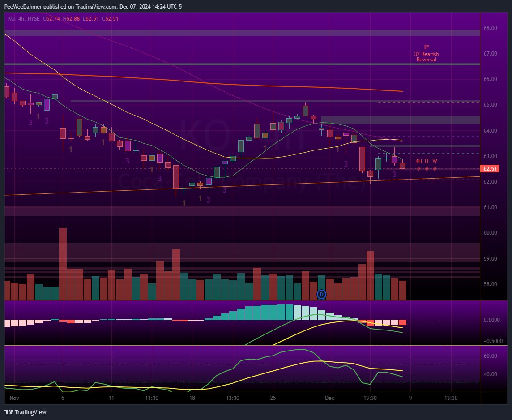This screenshot has height=420, width=512.
Task: Click the 60.00 price axis label
Action: [490, 232]
